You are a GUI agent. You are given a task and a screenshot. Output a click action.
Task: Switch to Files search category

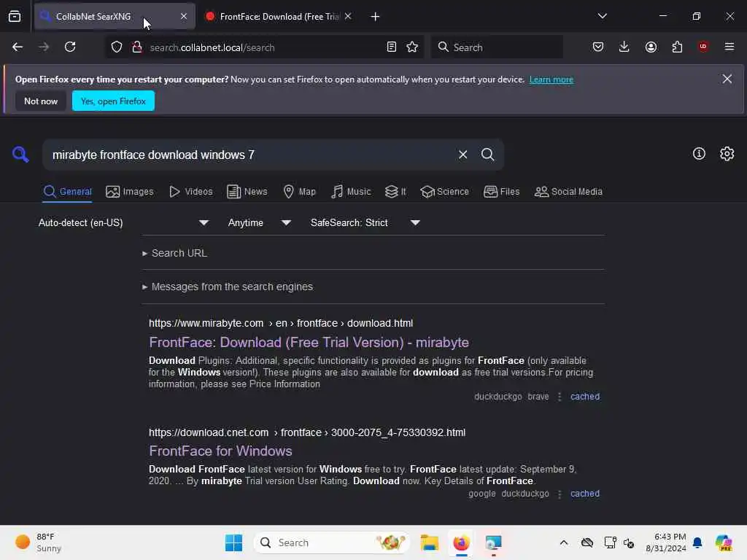click(501, 192)
